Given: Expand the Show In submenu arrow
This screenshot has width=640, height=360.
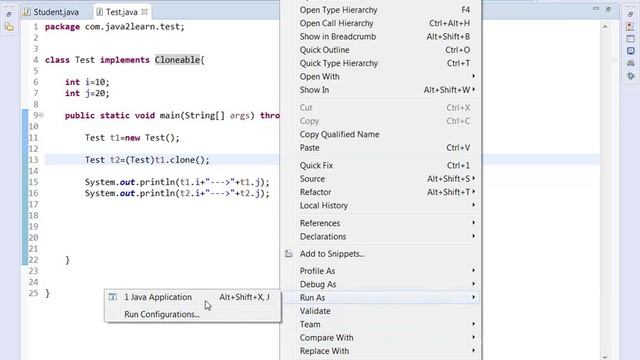Looking at the screenshot, I should coord(473,90).
